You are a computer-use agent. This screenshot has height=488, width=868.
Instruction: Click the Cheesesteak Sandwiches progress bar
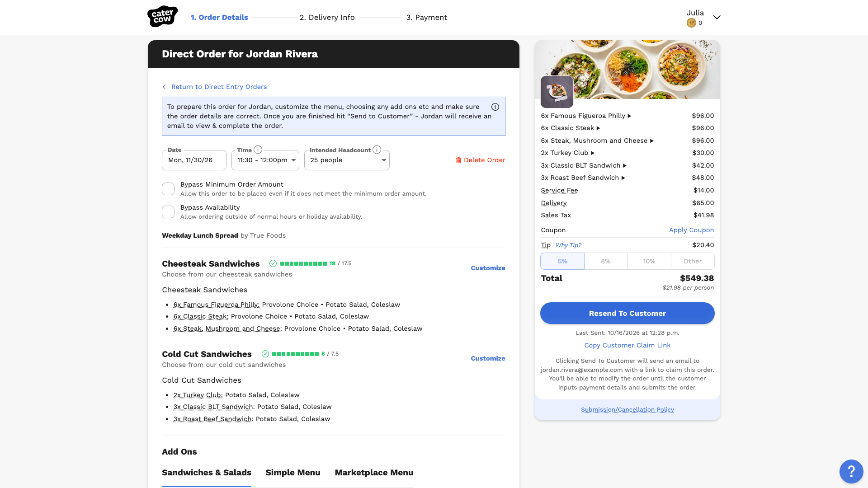(303, 263)
